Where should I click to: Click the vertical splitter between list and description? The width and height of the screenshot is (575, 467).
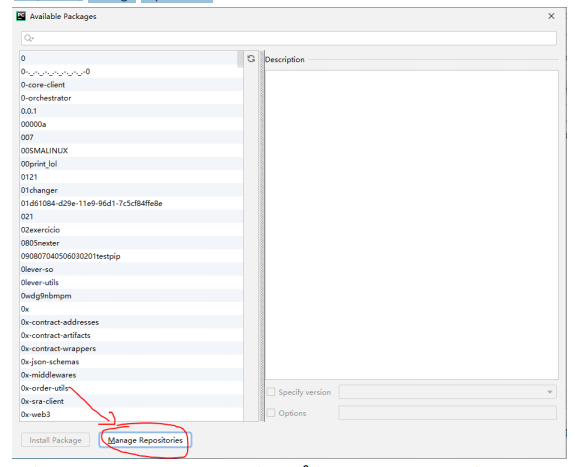262,236
